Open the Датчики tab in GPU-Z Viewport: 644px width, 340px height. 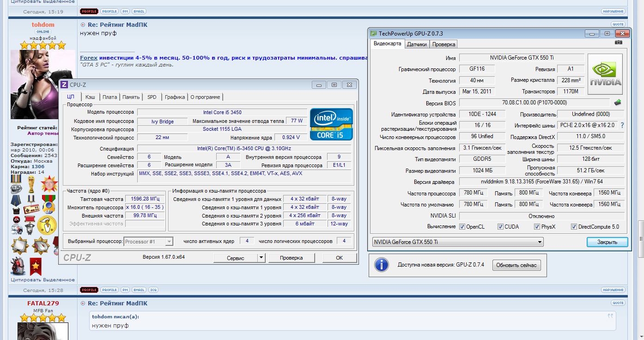417,44
